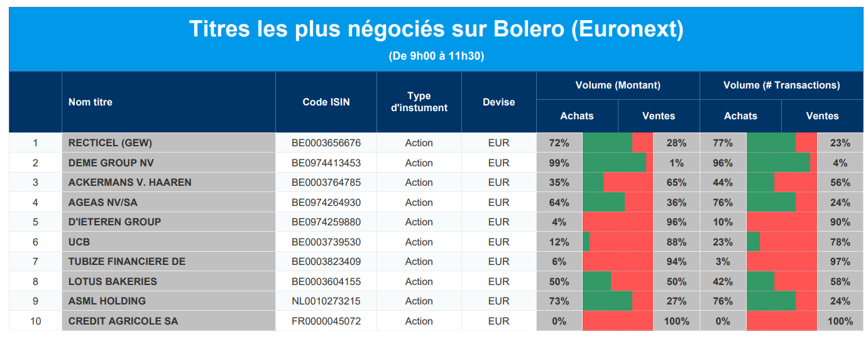Click the "Devise" column header

pyautogui.click(x=498, y=102)
